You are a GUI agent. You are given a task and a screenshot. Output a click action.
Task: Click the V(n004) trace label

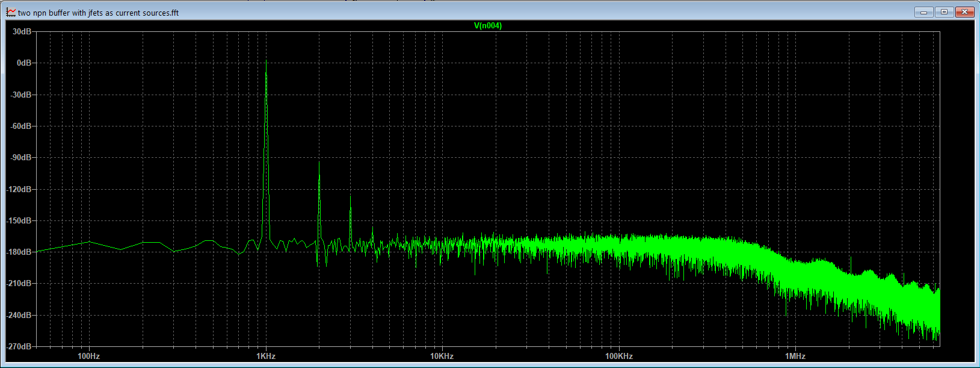pyautogui.click(x=488, y=25)
